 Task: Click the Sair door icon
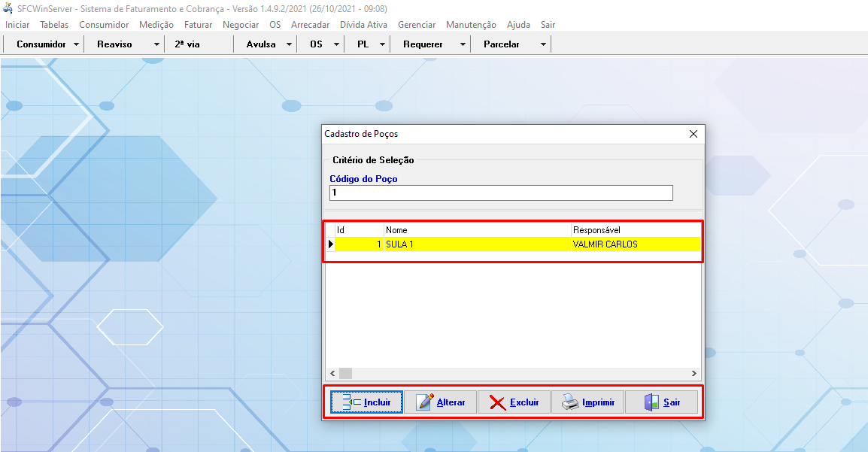coord(651,402)
